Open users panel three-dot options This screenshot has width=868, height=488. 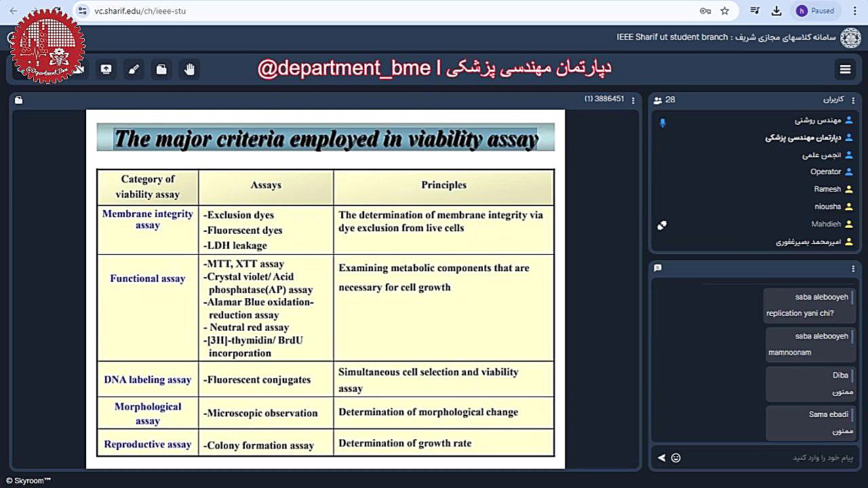point(853,100)
